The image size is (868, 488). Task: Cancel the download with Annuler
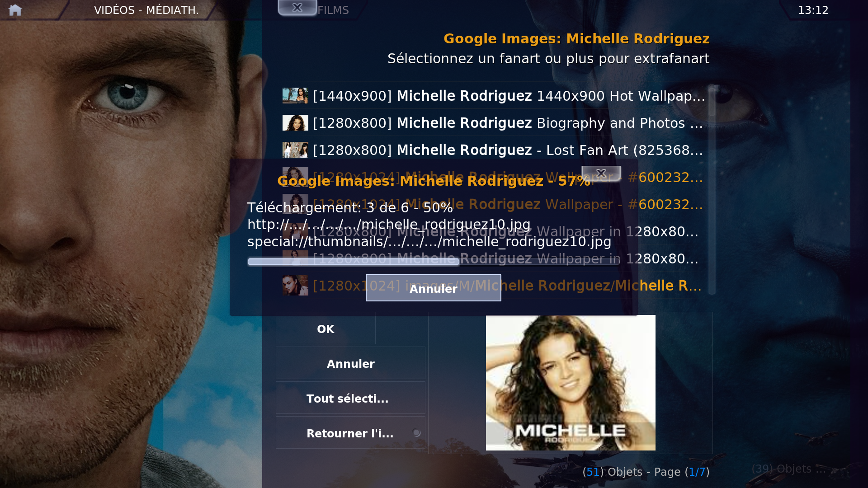coord(433,288)
